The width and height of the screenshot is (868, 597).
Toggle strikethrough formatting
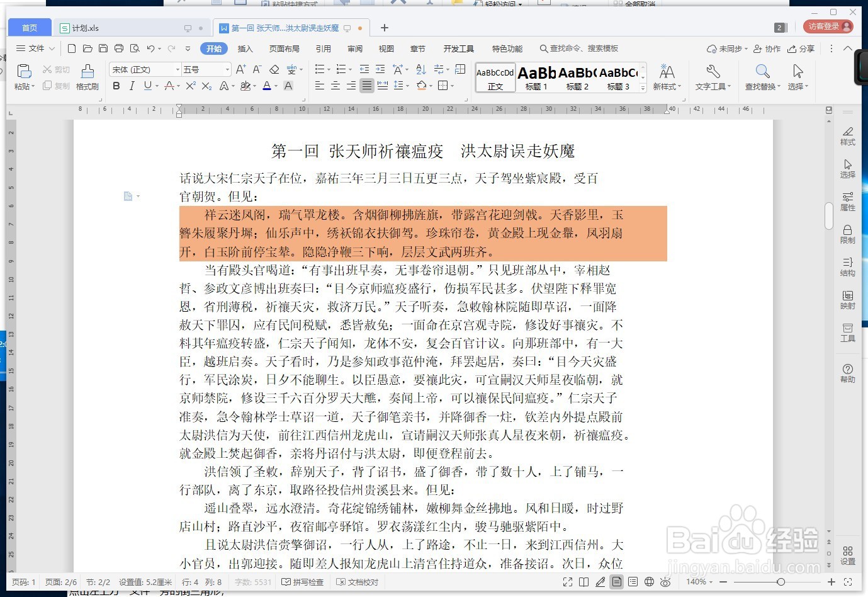click(169, 86)
